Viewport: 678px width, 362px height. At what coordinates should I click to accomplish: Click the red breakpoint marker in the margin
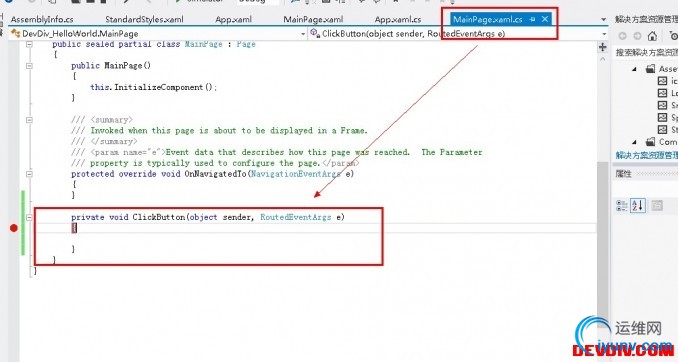point(14,228)
